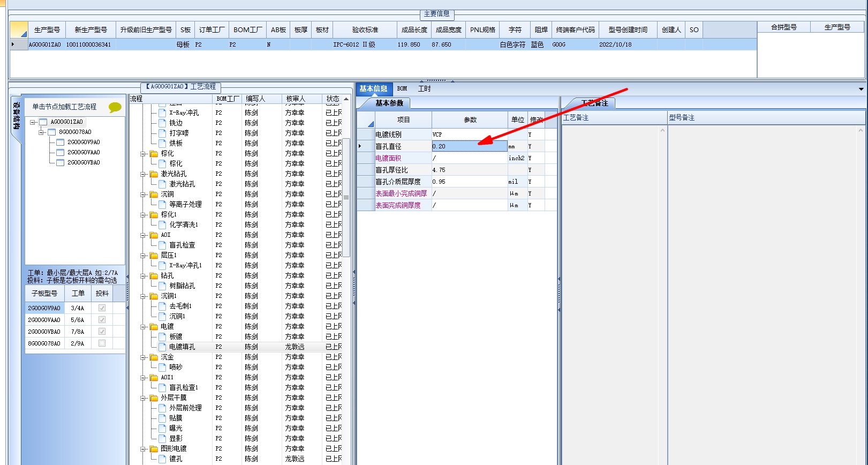The image size is (868, 465).
Task: Click the 表面完成铜厚 parameter label
Action: coord(398,205)
